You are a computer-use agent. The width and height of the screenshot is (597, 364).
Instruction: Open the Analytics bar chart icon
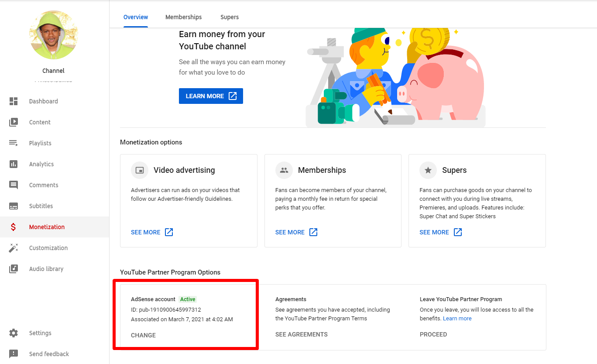click(x=14, y=164)
